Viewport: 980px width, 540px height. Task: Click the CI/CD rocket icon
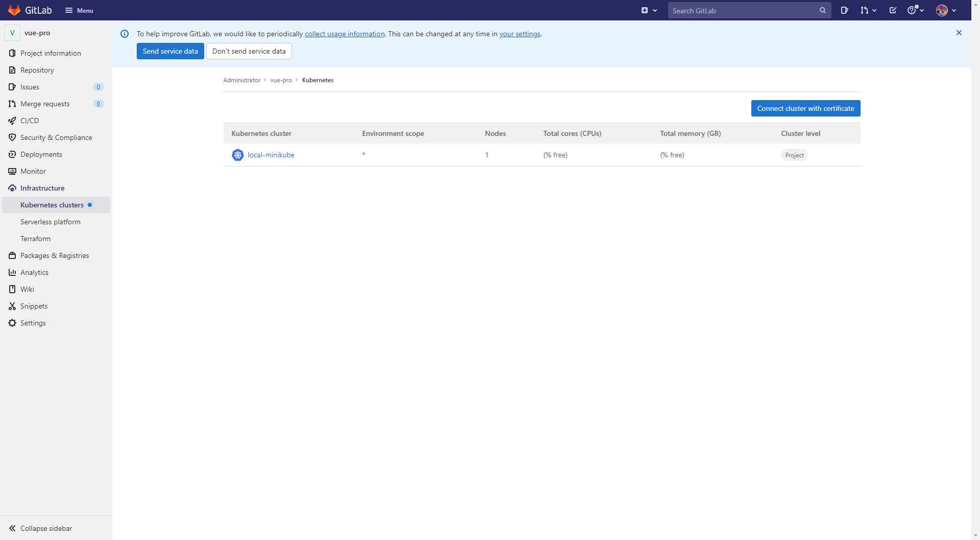(x=12, y=121)
